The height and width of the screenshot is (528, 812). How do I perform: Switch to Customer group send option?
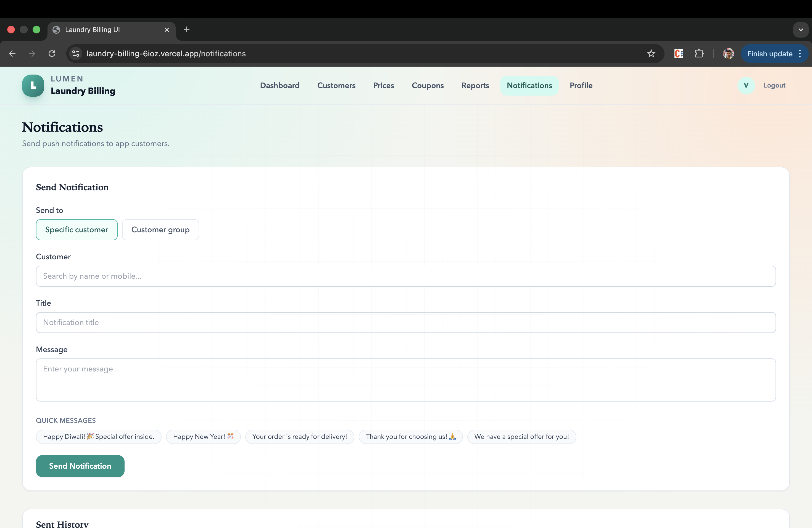[x=160, y=229]
